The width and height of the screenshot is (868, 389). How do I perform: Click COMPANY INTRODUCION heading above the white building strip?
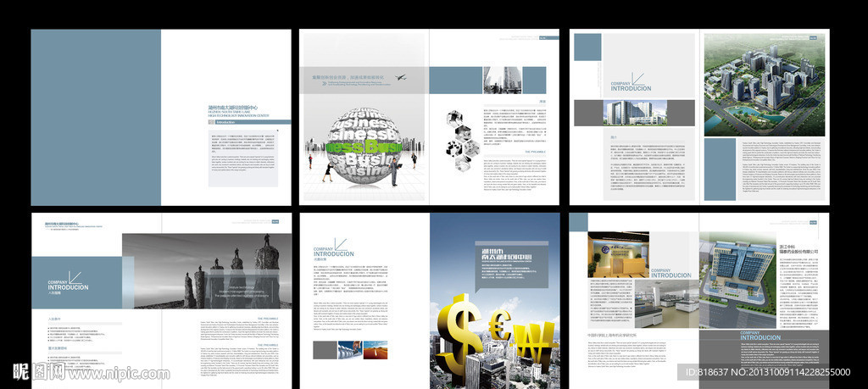tap(631, 86)
